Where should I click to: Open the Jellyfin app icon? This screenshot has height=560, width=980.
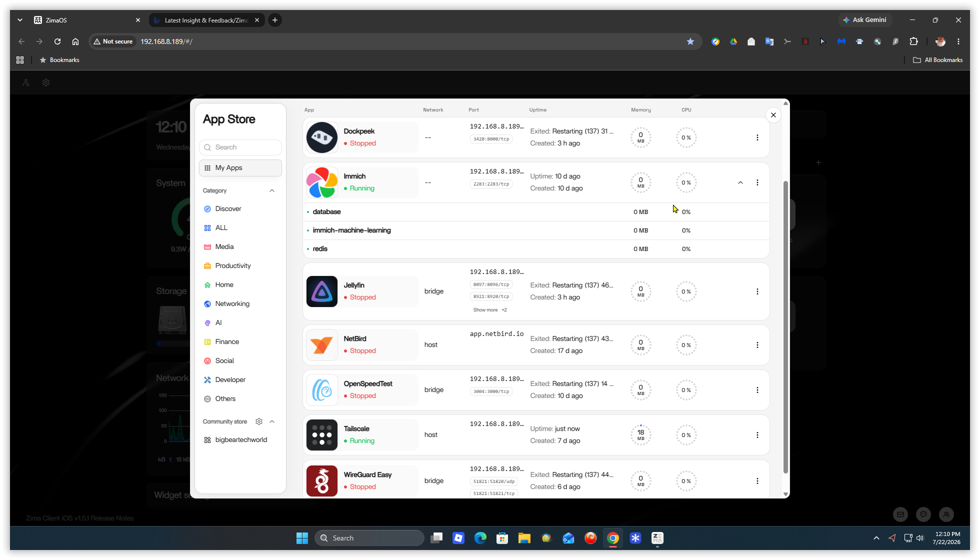pos(321,291)
